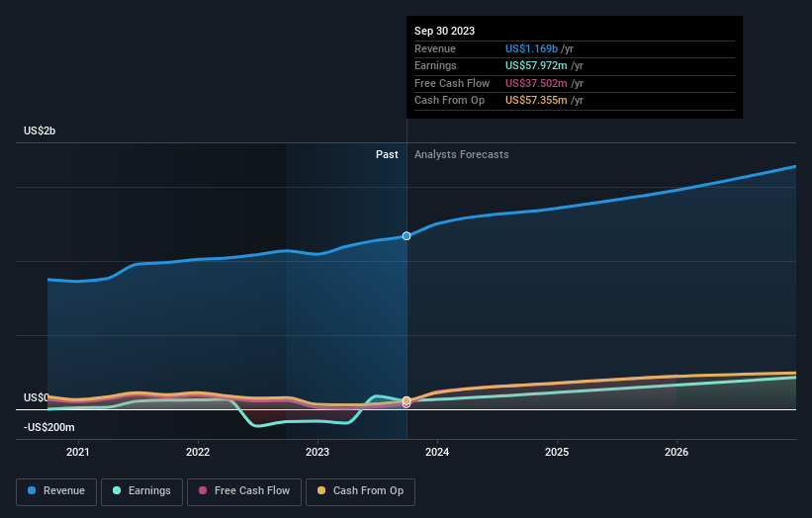Click the 2022 x-axis label
This screenshot has width=812, height=518.
tap(198, 453)
